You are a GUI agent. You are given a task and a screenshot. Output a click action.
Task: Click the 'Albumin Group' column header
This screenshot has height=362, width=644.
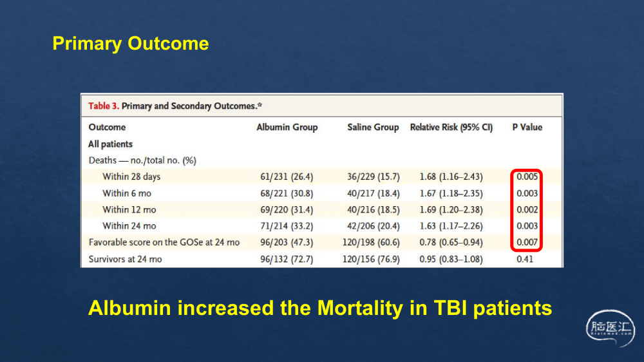[x=287, y=128]
